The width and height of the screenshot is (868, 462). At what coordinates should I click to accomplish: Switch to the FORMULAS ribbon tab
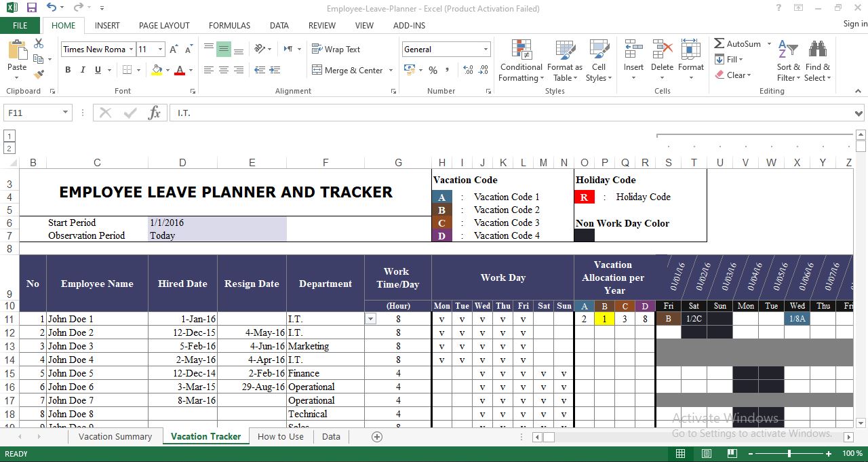coord(229,25)
